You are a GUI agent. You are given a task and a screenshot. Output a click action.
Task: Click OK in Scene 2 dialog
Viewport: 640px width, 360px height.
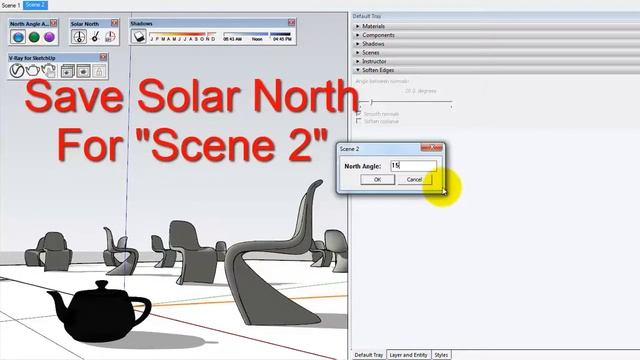pyautogui.click(x=378, y=180)
